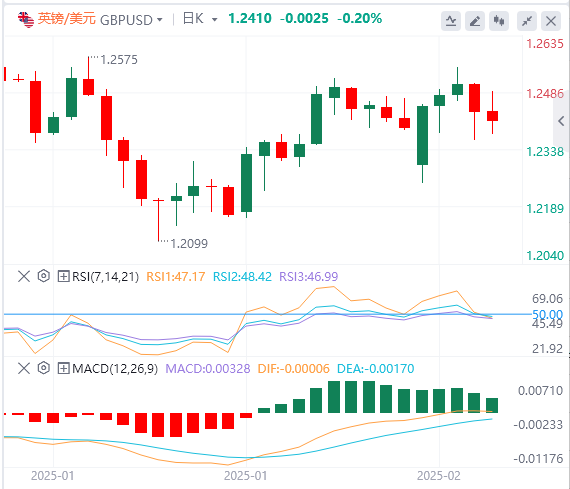
Task: Click the RSI 50.00 level label
Action: click(547, 314)
